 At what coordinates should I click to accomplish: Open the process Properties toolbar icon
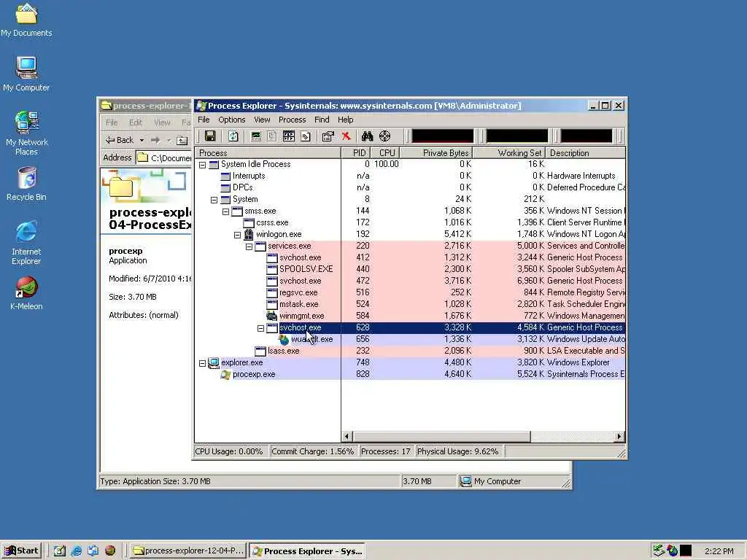[x=328, y=136]
